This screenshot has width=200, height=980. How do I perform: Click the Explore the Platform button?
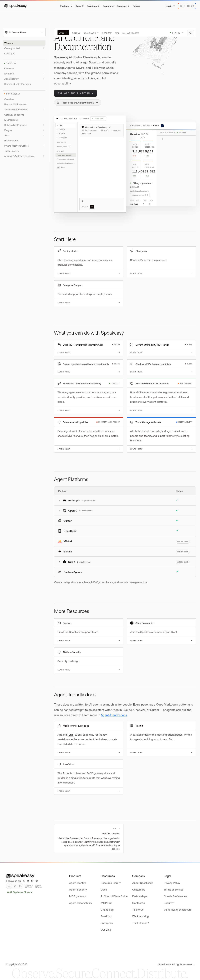tap(75, 93)
